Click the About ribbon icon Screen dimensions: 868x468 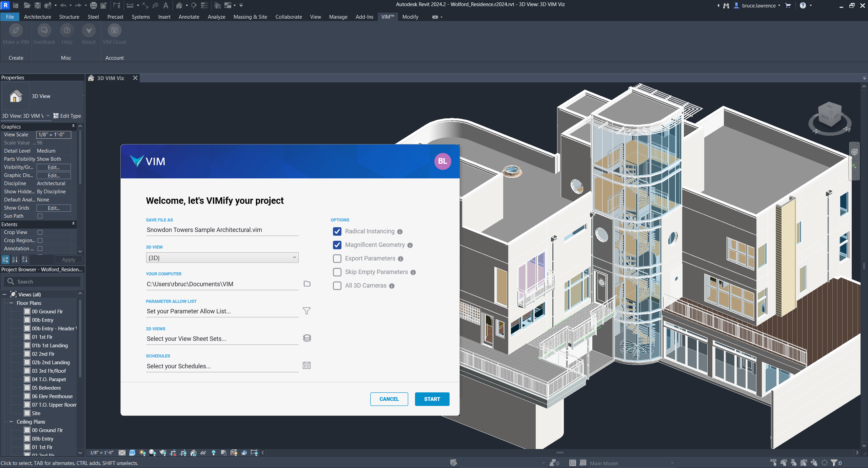tap(88, 31)
